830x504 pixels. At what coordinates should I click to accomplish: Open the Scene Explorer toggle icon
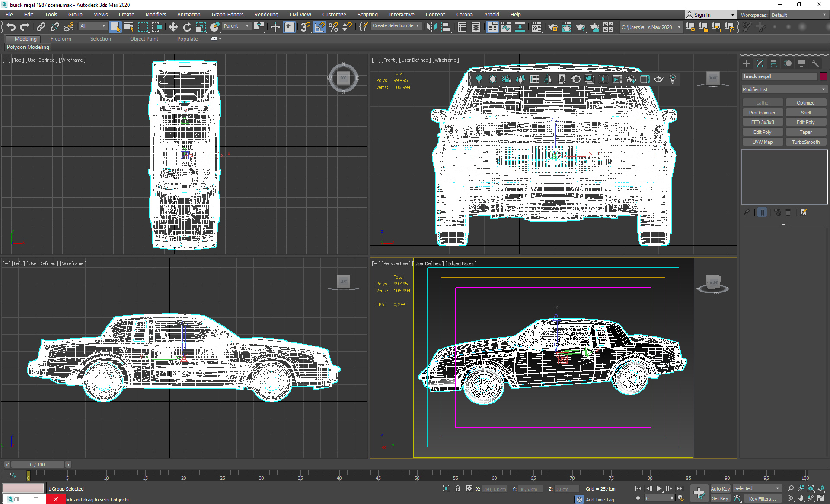pyautogui.click(x=462, y=27)
